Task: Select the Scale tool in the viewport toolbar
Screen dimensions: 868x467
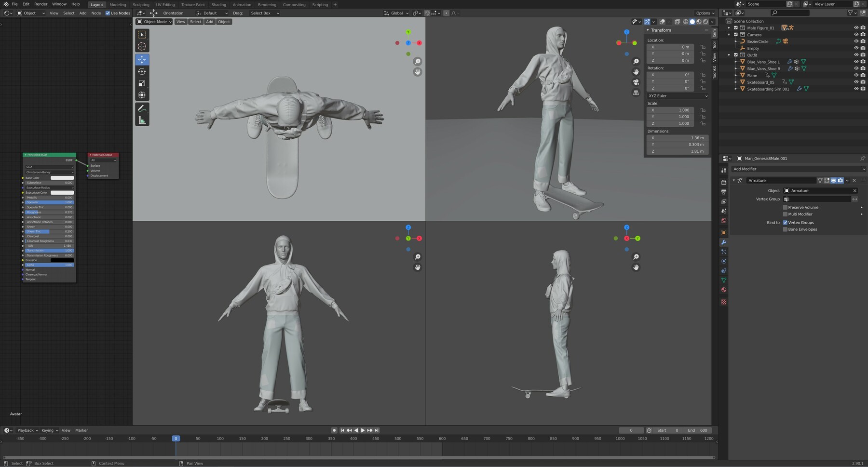Action: pyautogui.click(x=142, y=83)
